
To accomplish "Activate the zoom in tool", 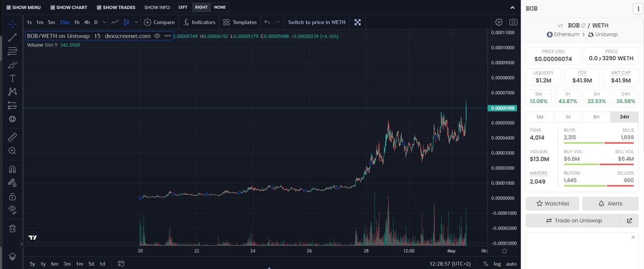I will (12, 151).
